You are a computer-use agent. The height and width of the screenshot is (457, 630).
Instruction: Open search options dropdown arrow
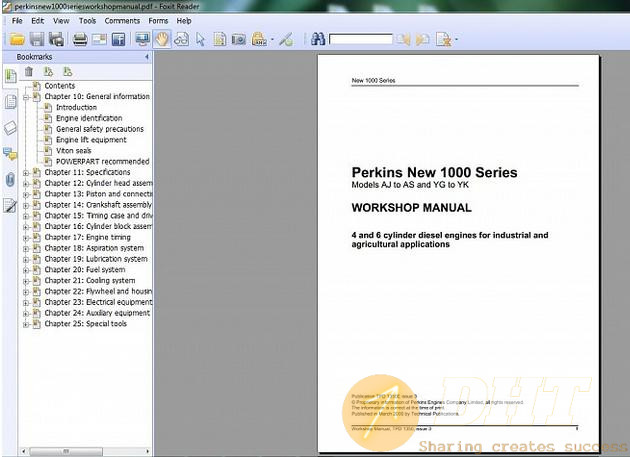click(456, 40)
